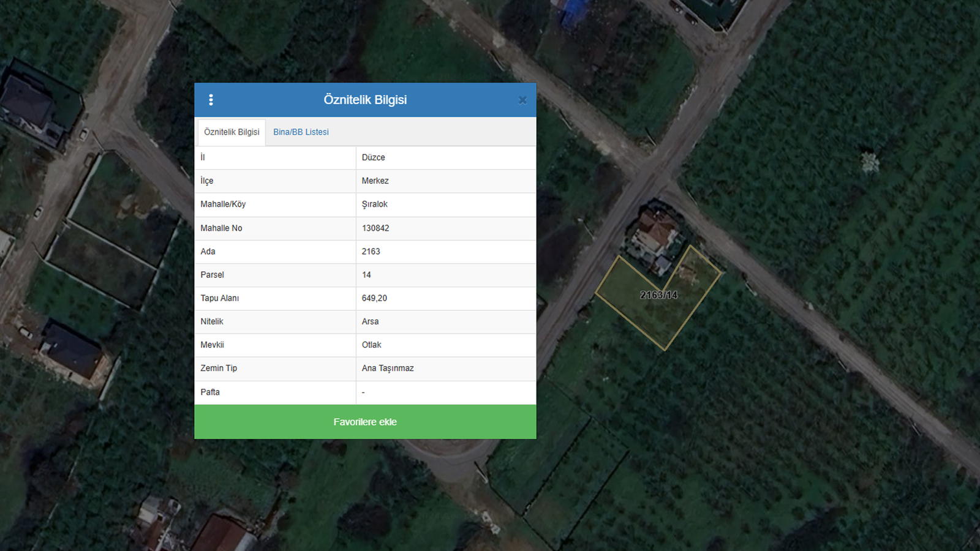Viewport: 980px width, 551px height.
Task: Click the Mahalle No value 130842
Action: (375, 228)
